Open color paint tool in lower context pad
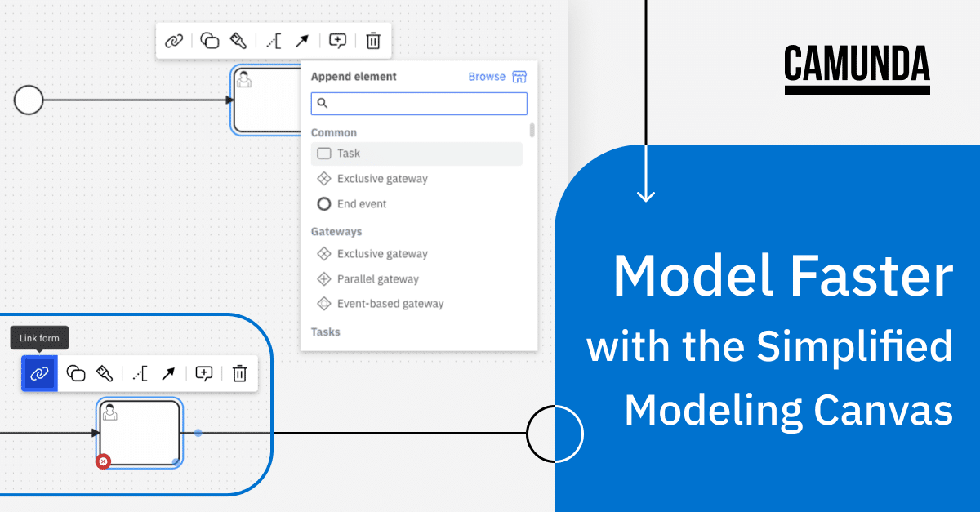The width and height of the screenshot is (980, 512). tap(104, 373)
